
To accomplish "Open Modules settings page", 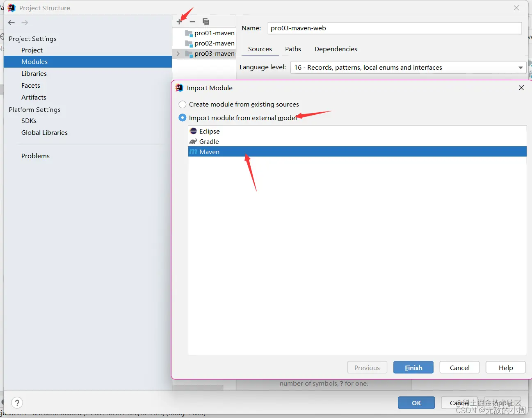I will (x=88, y=61).
